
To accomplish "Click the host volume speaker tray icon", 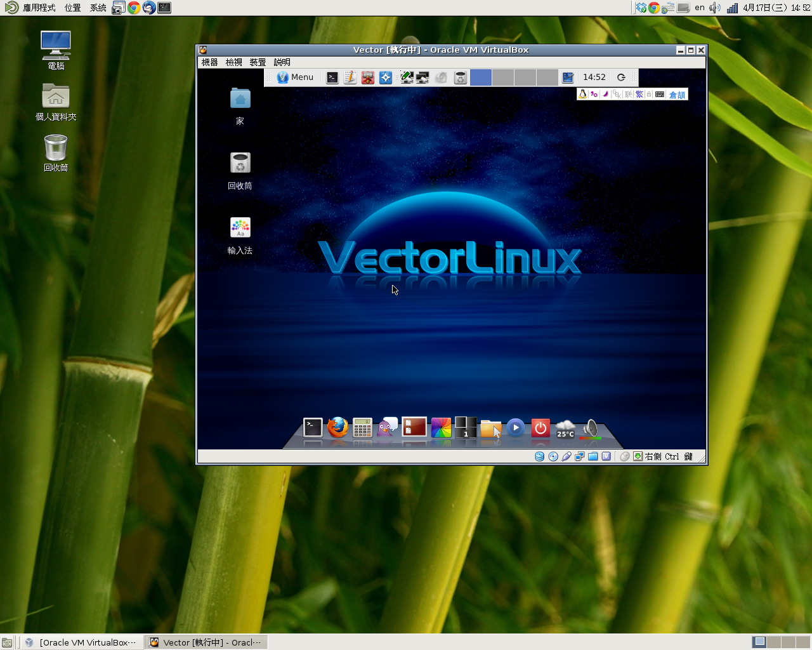I will [715, 8].
